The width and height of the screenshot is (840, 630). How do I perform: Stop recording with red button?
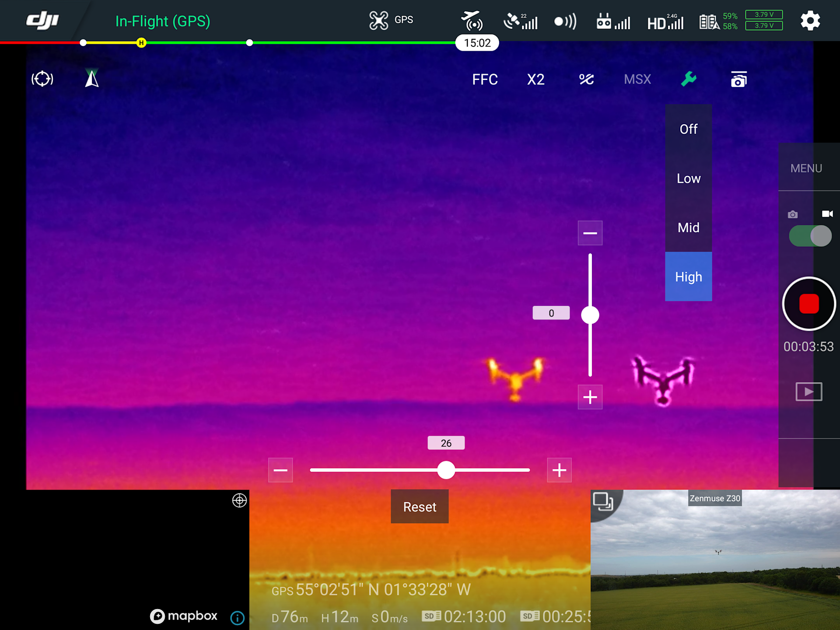click(x=808, y=304)
